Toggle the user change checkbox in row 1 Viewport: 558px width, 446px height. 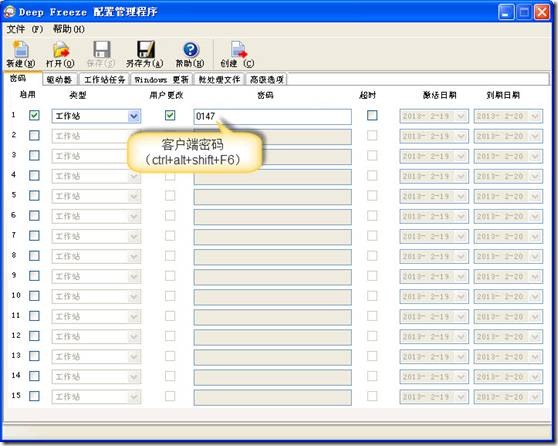coord(170,115)
